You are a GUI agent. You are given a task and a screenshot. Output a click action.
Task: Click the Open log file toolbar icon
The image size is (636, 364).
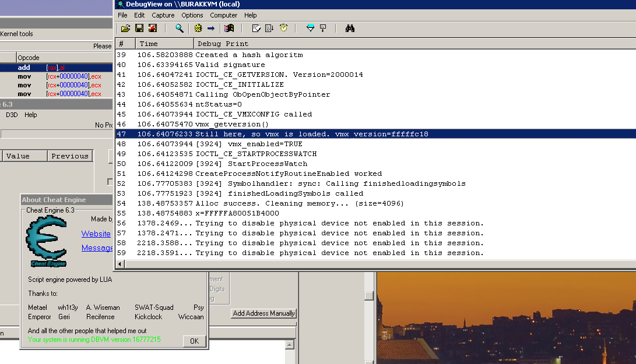point(125,28)
